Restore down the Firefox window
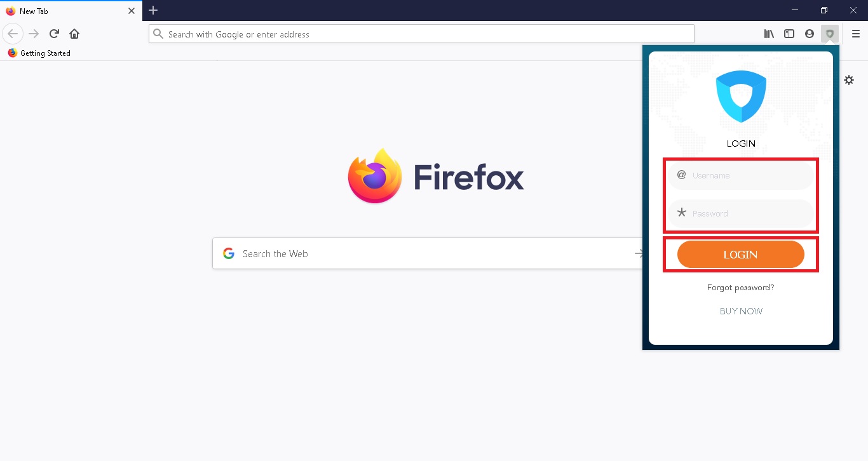The width and height of the screenshot is (868, 461). pyautogui.click(x=824, y=10)
